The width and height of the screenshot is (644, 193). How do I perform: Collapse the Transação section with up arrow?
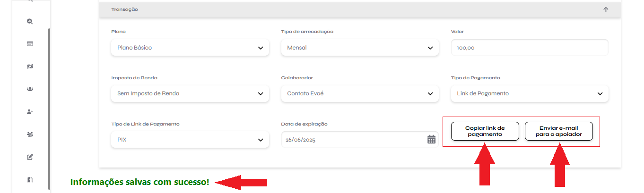[x=606, y=9]
